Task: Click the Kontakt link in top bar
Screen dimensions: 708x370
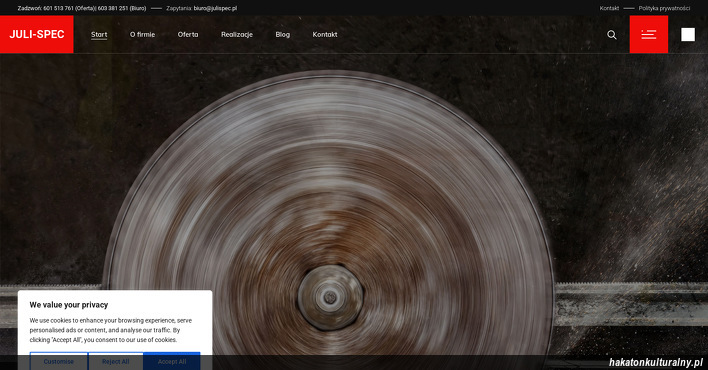Action: pos(609,8)
